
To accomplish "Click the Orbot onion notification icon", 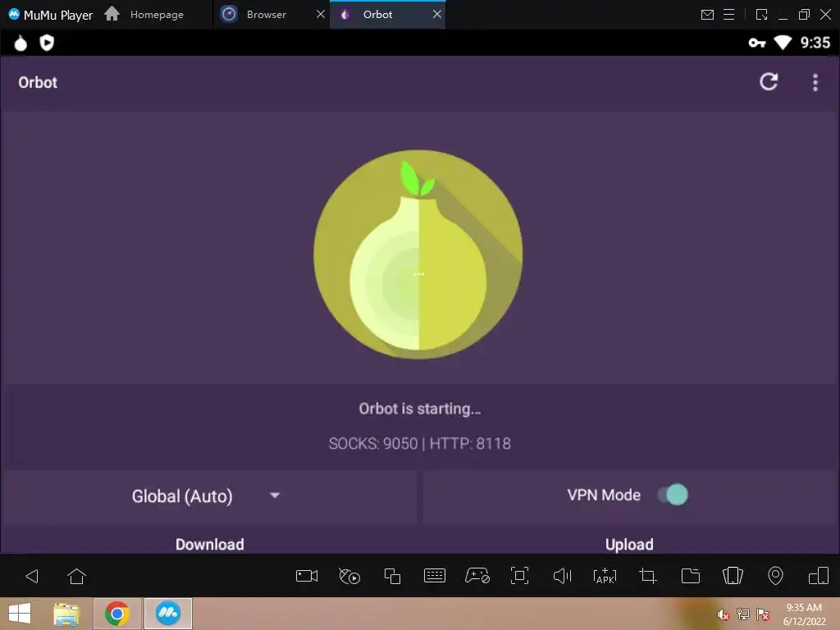I will [x=21, y=43].
